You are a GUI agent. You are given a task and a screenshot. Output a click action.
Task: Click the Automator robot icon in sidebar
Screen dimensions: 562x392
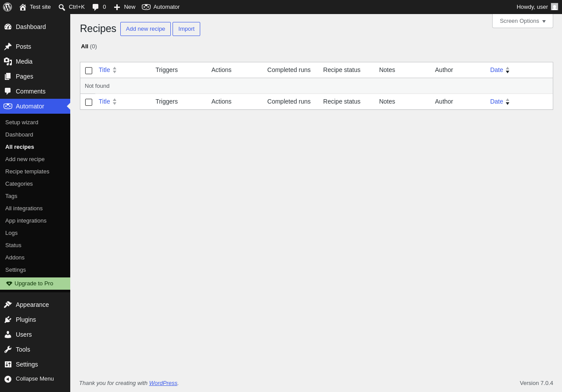(8, 106)
